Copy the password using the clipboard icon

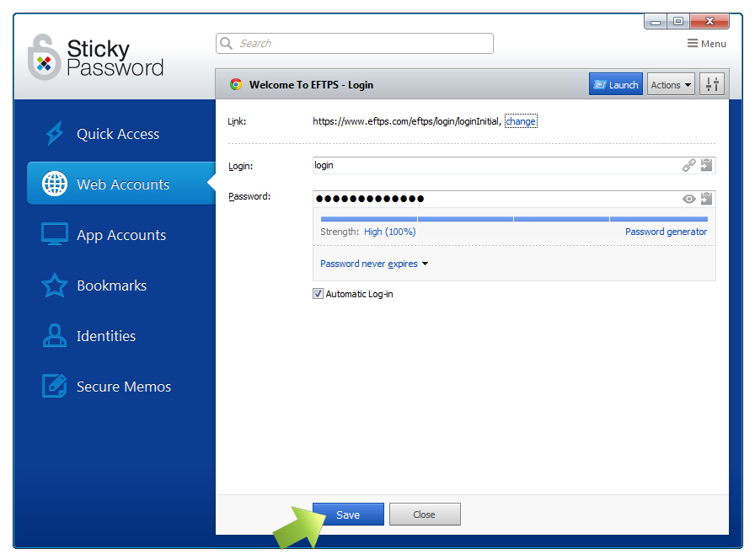(706, 199)
